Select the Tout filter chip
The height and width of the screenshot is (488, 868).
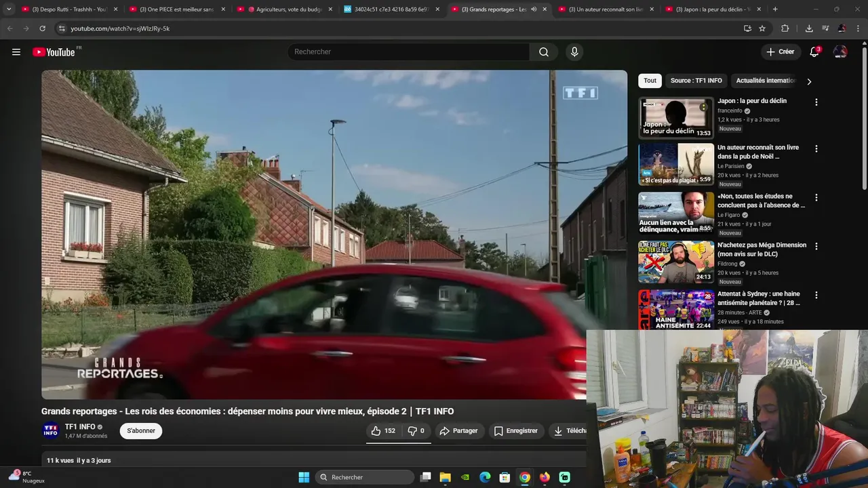650,81
